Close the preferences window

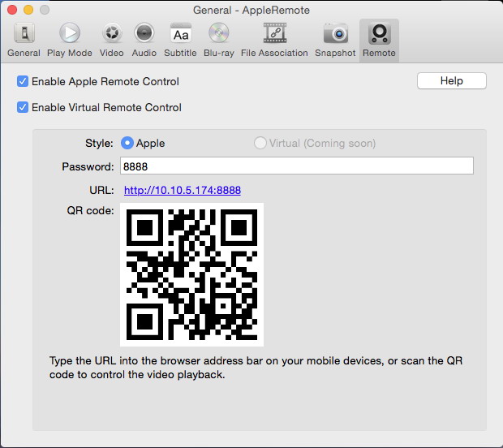click(x=11, y=11)
